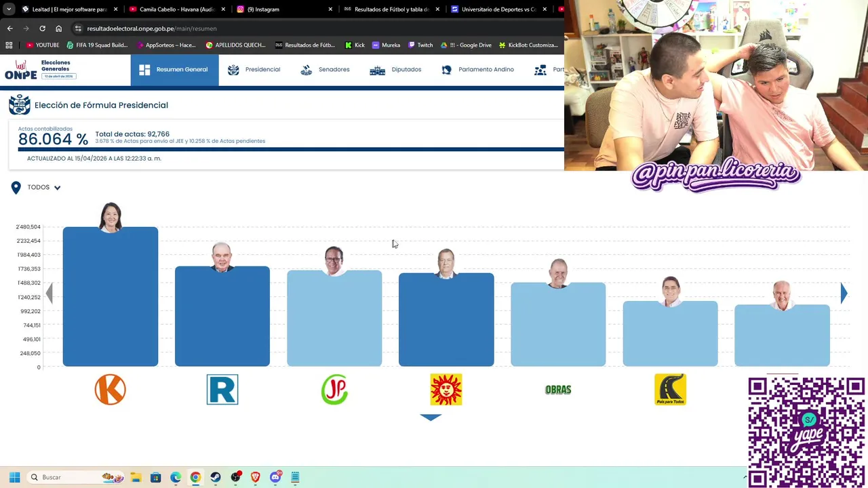Switch to the Lealtad browser tab
This screenshot has height=488, width=868.
point(69,9)
